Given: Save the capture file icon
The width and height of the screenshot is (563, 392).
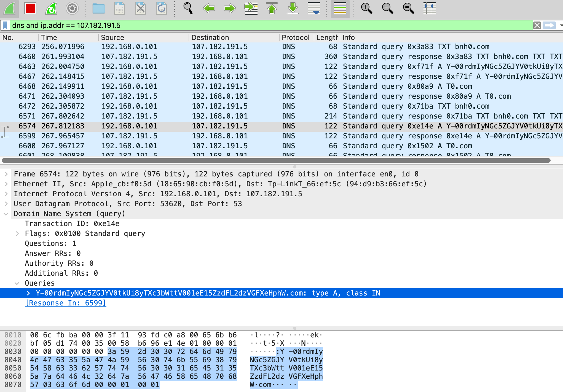Looking at the screenshot, I should [119, 8].
